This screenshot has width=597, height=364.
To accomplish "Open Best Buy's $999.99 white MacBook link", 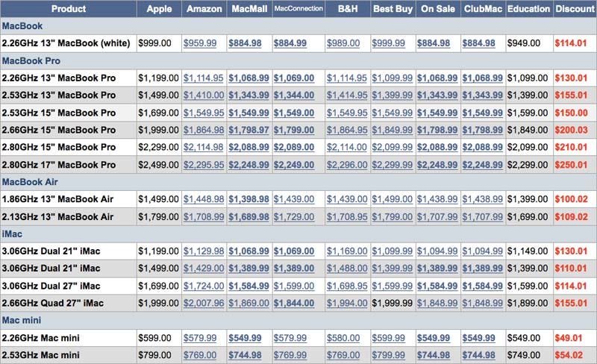I will (x=388, y=43).
